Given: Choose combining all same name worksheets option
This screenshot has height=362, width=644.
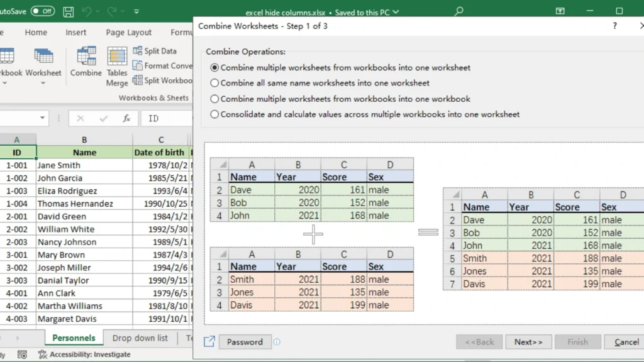Looking at the screenshot, I should 214,82.
